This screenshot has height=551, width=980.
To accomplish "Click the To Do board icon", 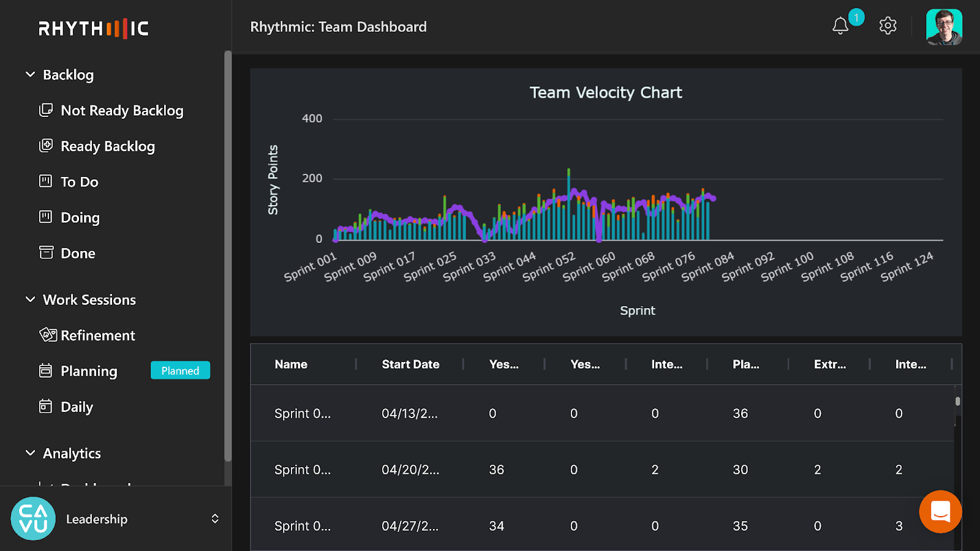I will (46, 181).
